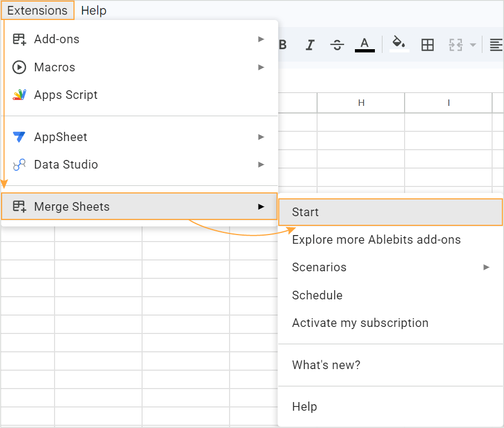Open the borders tool

pos(427,45)
